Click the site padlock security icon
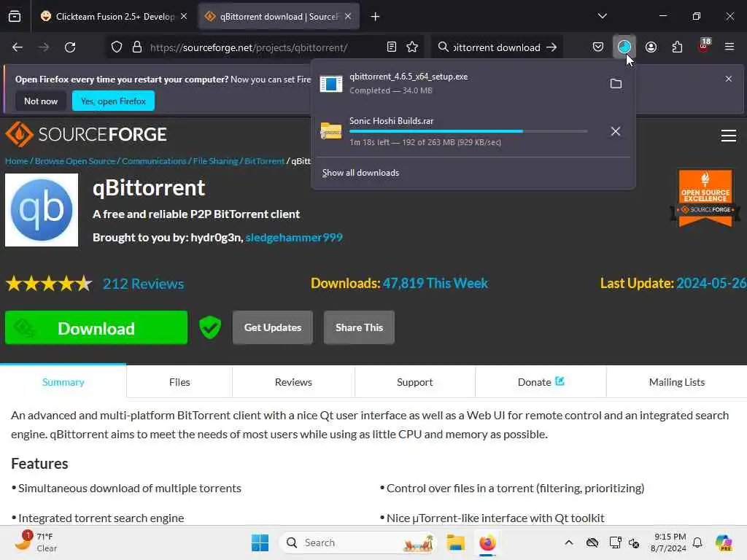The width and height of the screenshot is (747, 560). click(x=137, y=47)
